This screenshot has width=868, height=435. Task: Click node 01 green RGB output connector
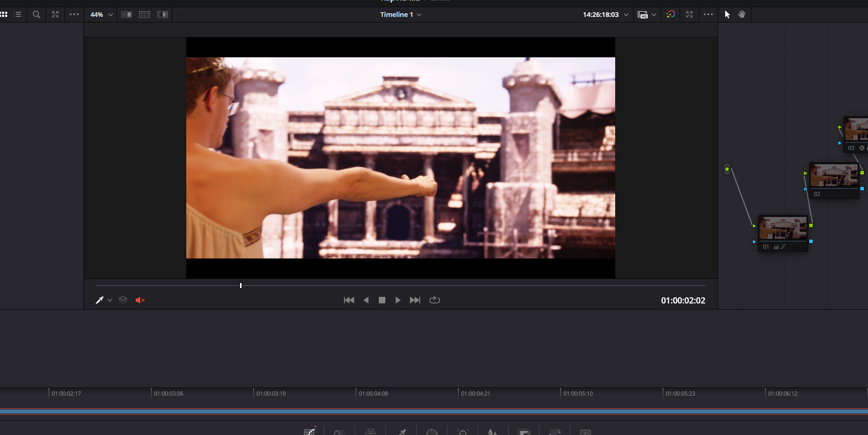(x=811, y=225)
